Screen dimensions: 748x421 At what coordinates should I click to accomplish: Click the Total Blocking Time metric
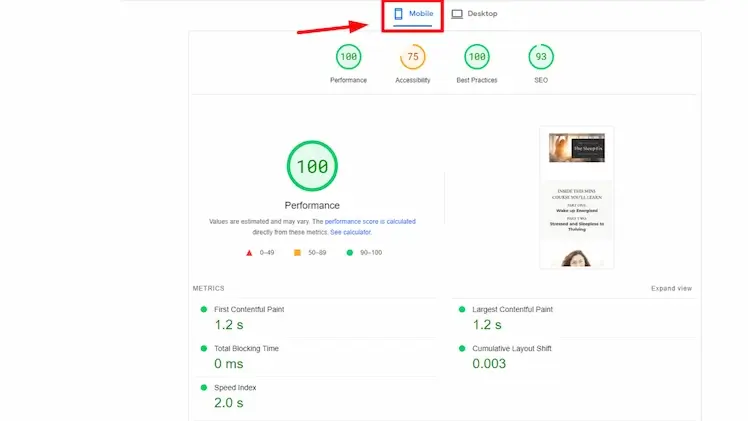[246, 349]
